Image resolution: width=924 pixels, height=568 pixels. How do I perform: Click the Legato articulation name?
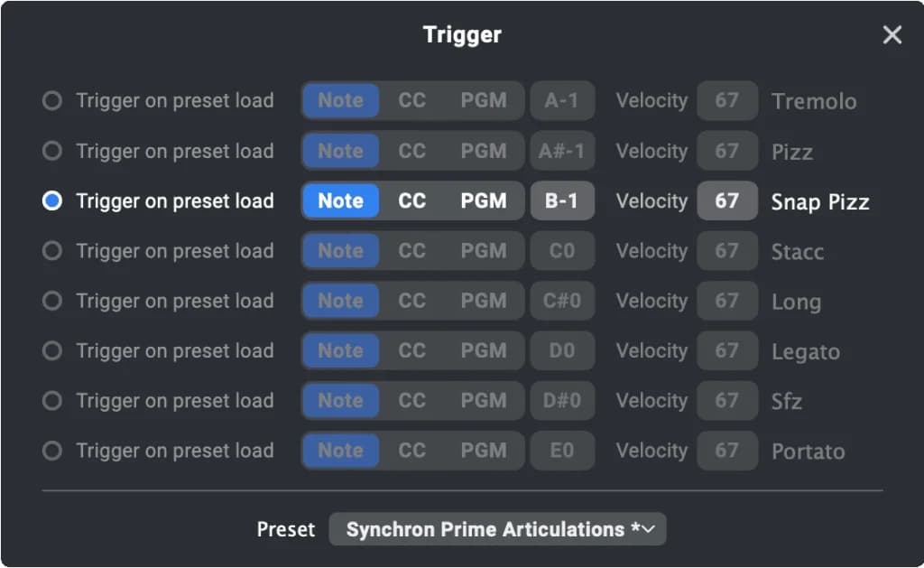(x=805, y=351)
